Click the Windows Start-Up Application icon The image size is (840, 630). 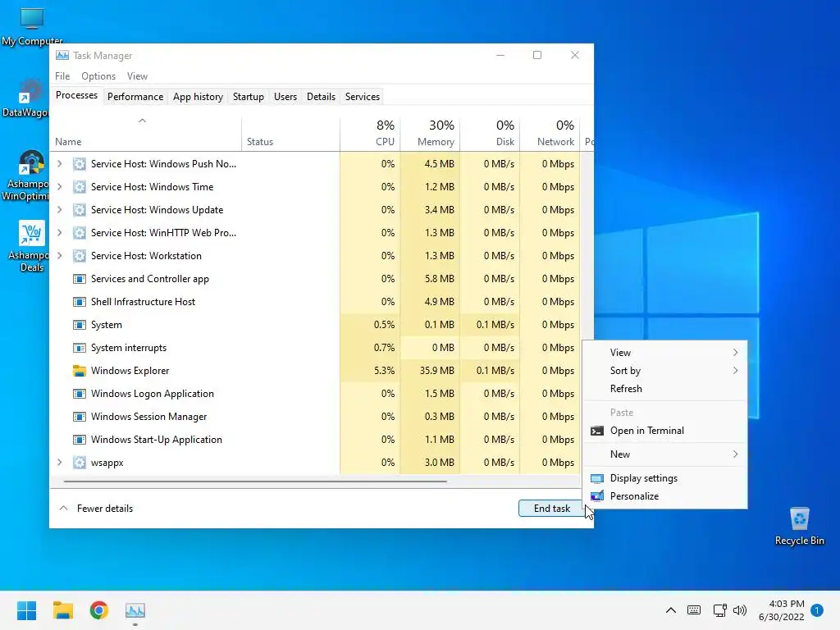pos(80,440)
